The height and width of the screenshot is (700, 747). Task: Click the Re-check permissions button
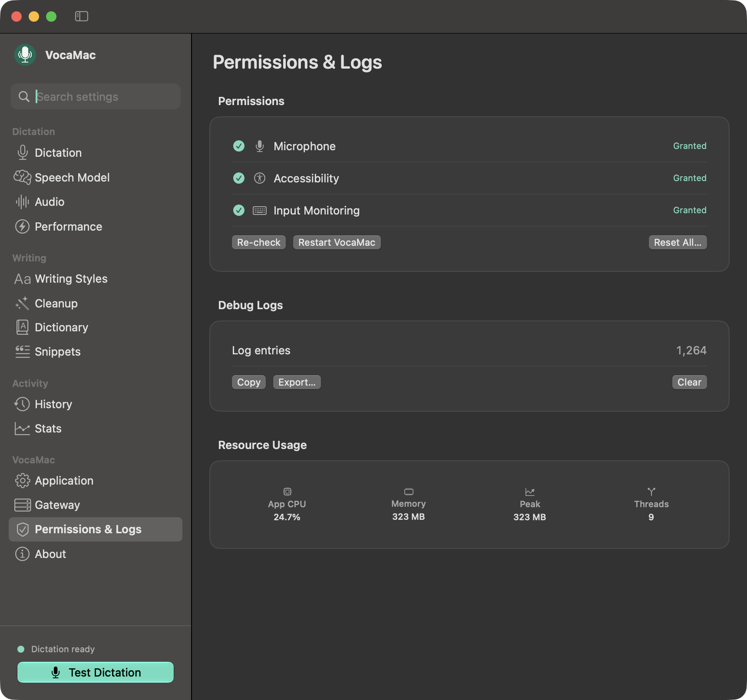pos(259,242)
